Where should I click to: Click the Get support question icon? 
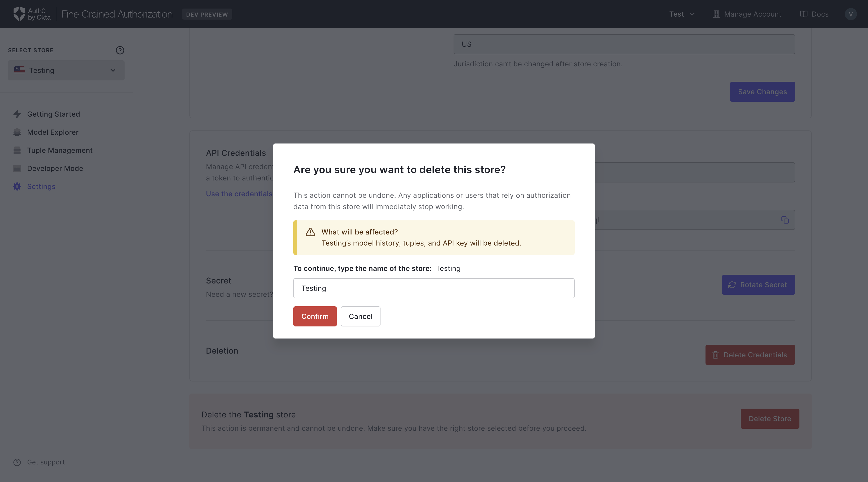point(17,462)
